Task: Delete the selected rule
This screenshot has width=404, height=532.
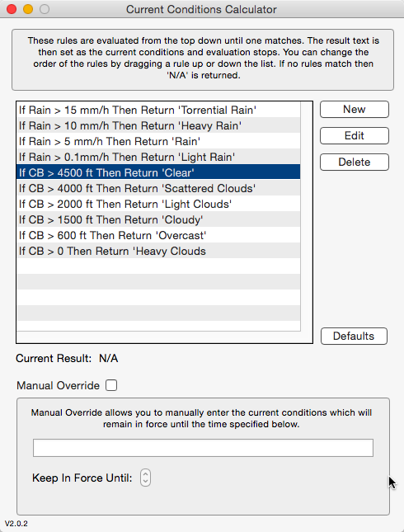Action: coord(355,162)
